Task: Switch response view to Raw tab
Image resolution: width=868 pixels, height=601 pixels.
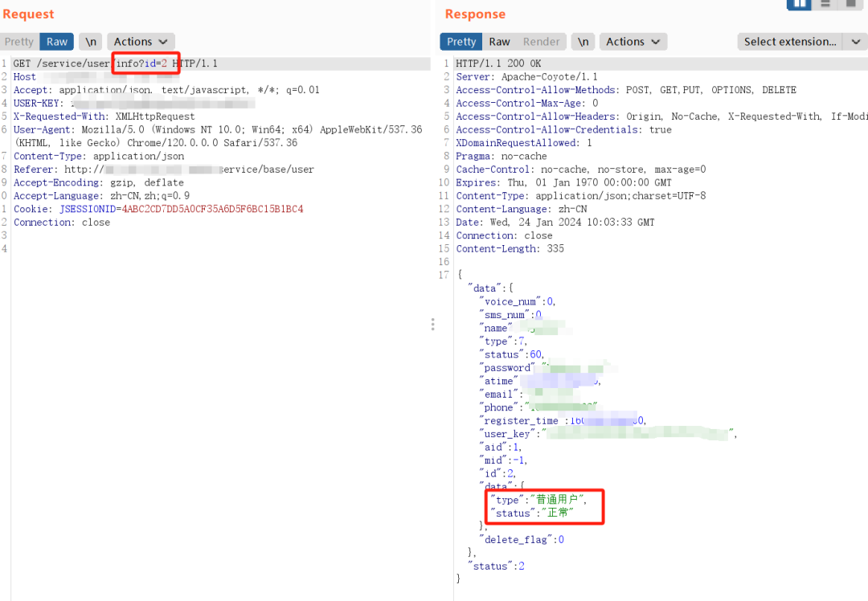Action: point(500,42)
